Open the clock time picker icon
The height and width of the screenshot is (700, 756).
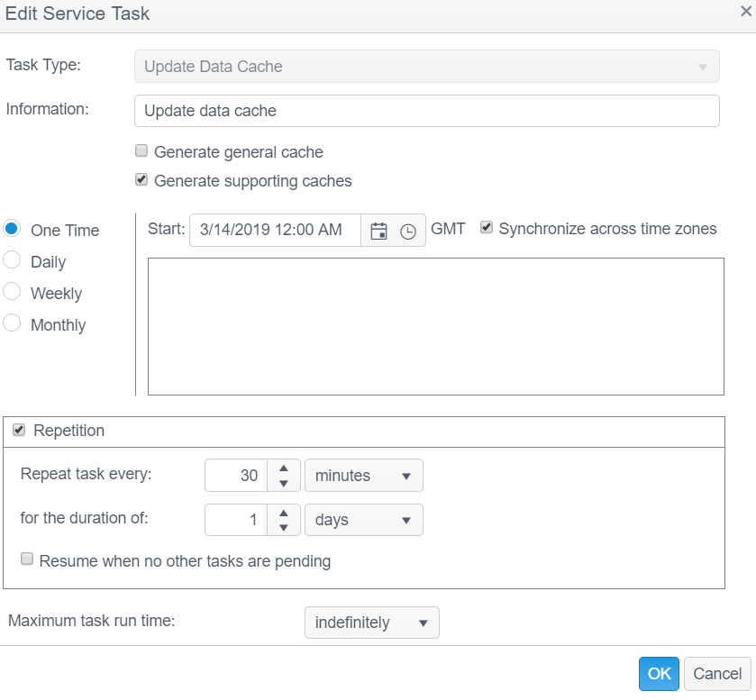pos(408,231)
